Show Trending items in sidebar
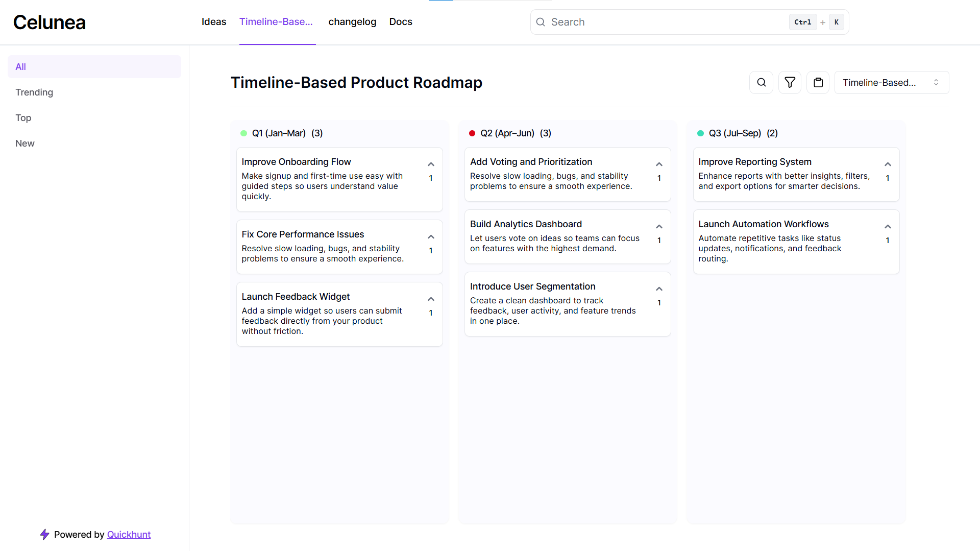 [34, 92]
